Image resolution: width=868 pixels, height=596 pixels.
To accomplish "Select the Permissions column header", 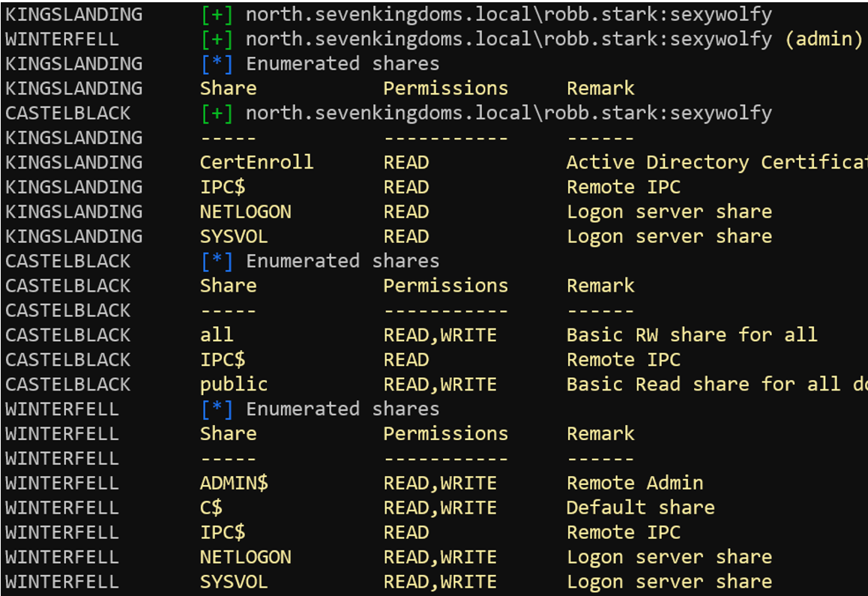I will [445, 88].
